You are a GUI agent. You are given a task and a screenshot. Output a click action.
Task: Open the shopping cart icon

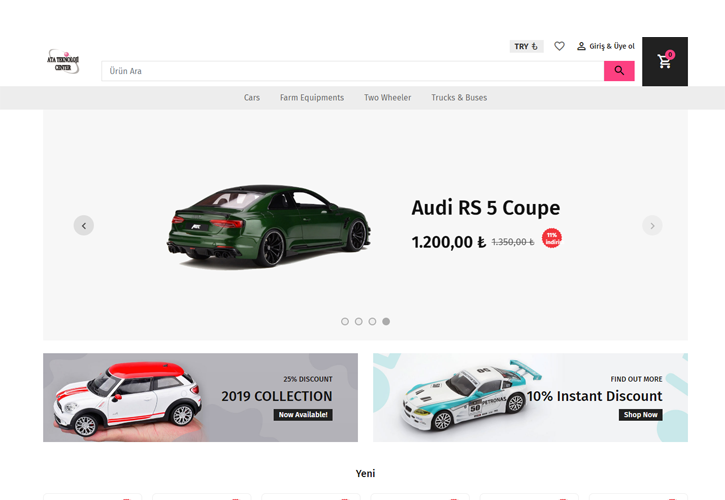coord(664,62)
